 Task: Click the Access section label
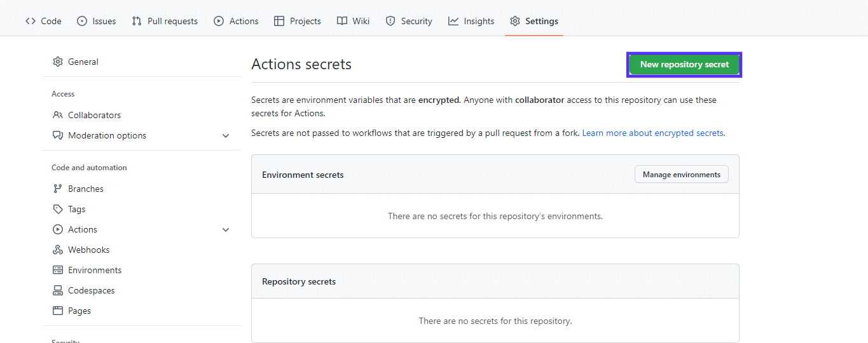pyautogui.click(x=63, y=94)
